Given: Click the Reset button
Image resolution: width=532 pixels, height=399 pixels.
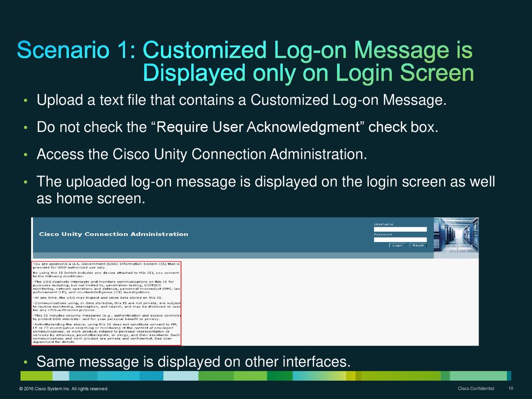Looking at the screenshot, I should 418,245.
